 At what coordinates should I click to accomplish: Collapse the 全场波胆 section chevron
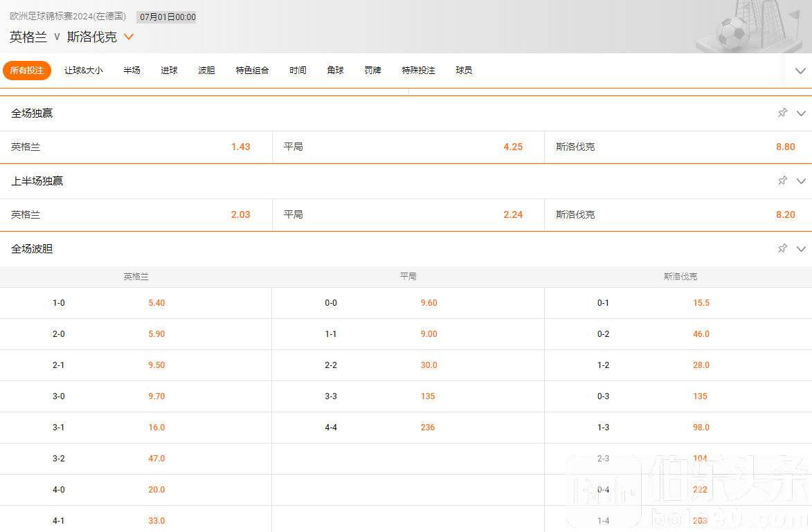tap(802, 249)
